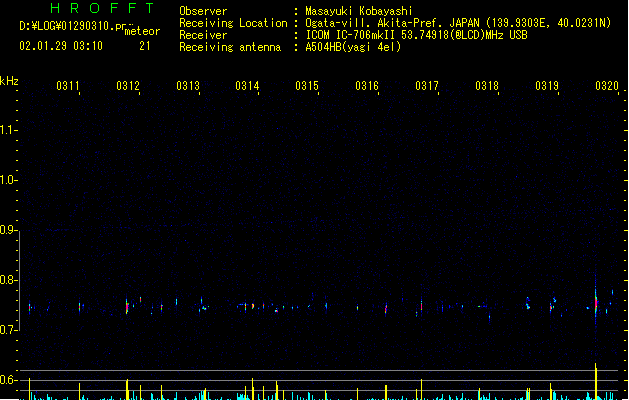Image resolution: width=629 pixels, height=400 pixels.
Task: Click the kHz axis unit label
Action: click(9, 81)
